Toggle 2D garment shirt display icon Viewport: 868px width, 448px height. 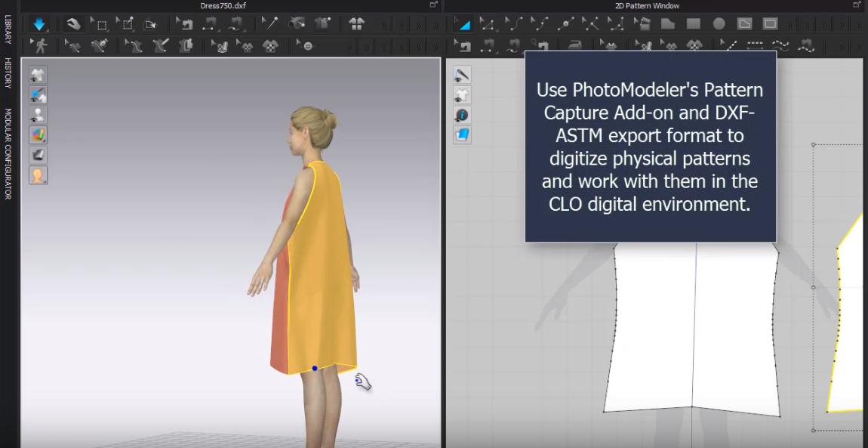click(462, 94)
